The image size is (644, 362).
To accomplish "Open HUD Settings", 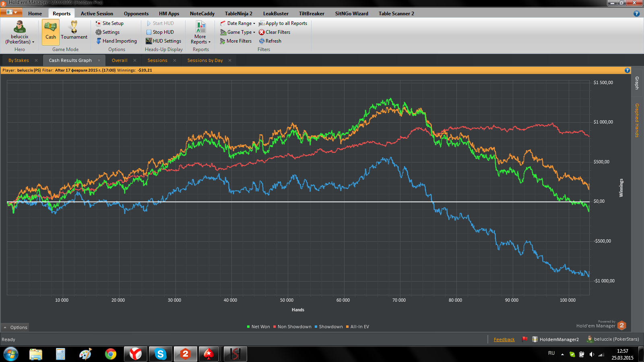I will [x=163, y=41].
